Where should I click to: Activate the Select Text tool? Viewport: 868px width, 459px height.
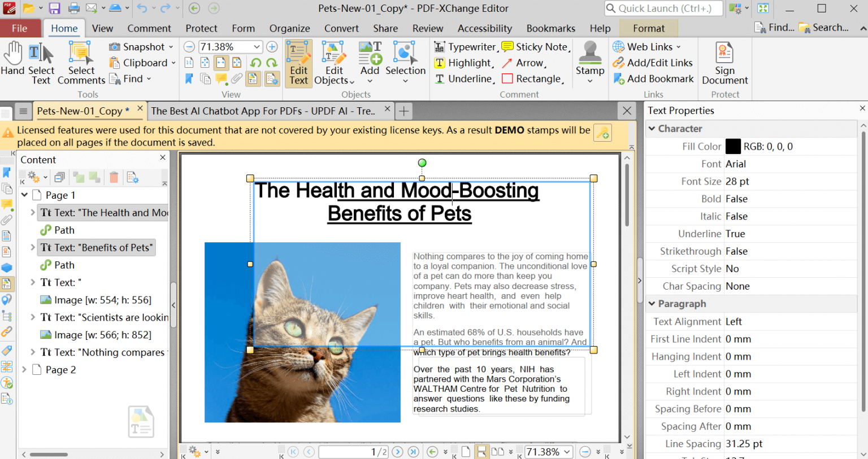41,64
